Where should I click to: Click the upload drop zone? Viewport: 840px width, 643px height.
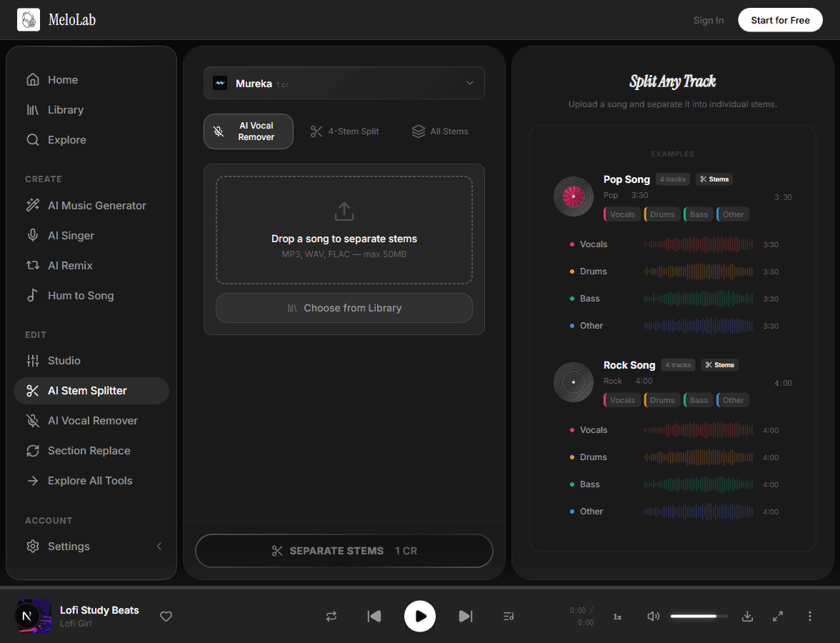[344, 230]
